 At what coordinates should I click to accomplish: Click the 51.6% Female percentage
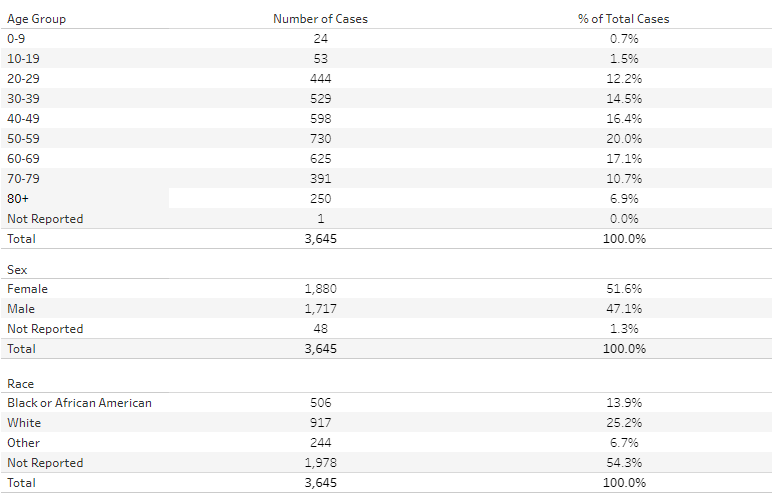tap(624, 289)
